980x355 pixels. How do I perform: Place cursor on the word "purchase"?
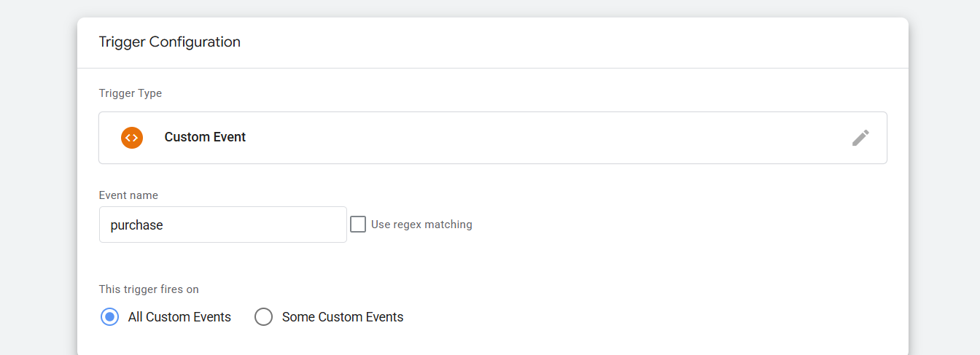(x=136, y=225)
